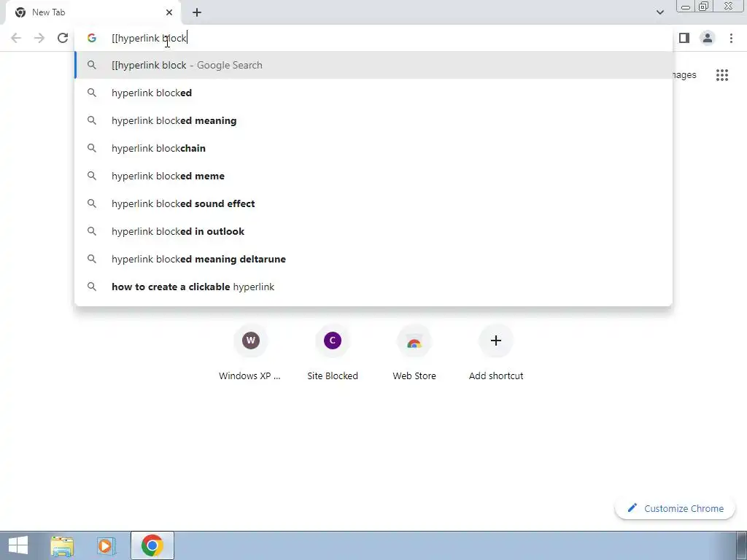747x560 pixels.
Task: Select 'hyperlink blockchain' suggestion
Action: [x=373, y=148]
